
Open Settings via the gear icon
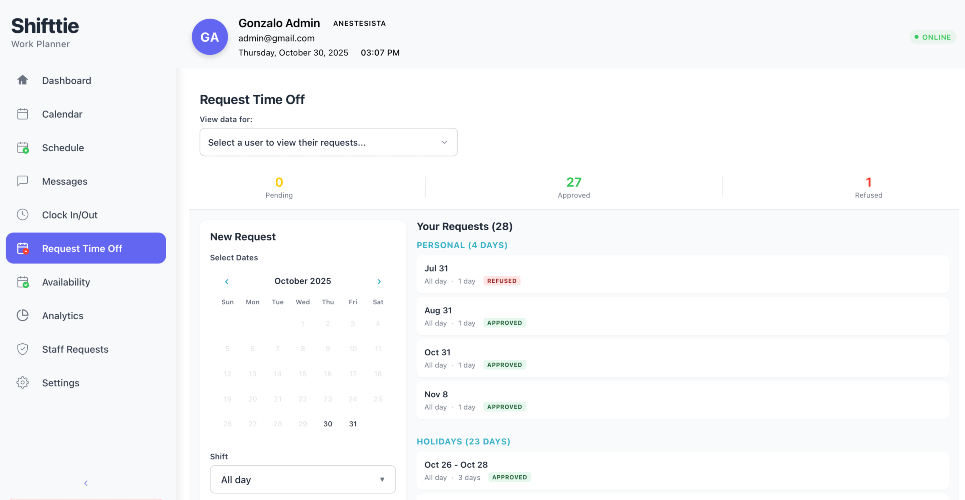tap(23, 382)
